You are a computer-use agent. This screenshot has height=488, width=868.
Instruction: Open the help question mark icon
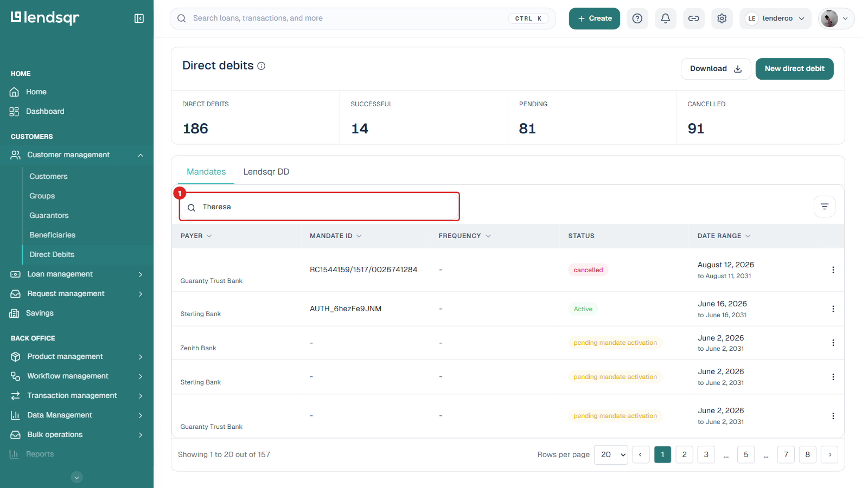coord(637,18)
